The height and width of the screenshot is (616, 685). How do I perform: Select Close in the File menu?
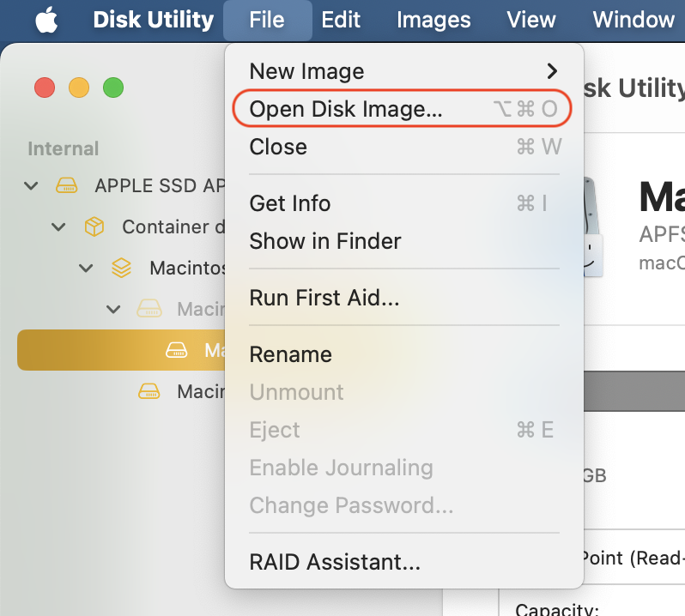pyautogui.click(x=404, y=146)
